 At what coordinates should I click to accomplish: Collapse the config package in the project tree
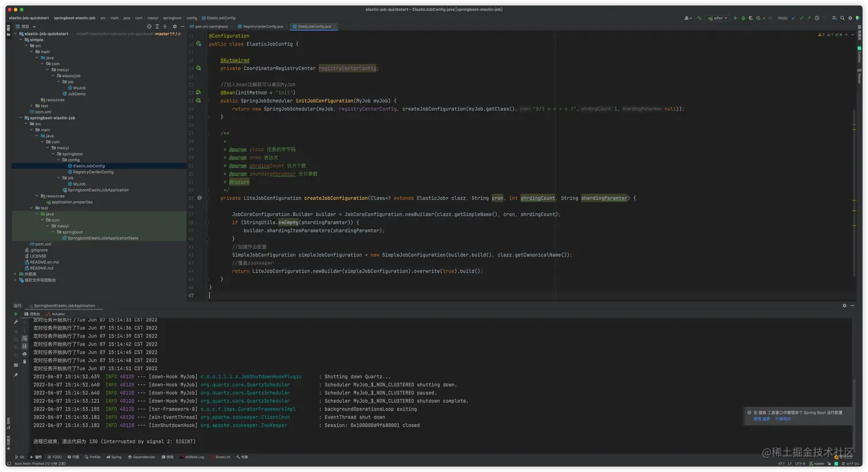click(59, 160)
